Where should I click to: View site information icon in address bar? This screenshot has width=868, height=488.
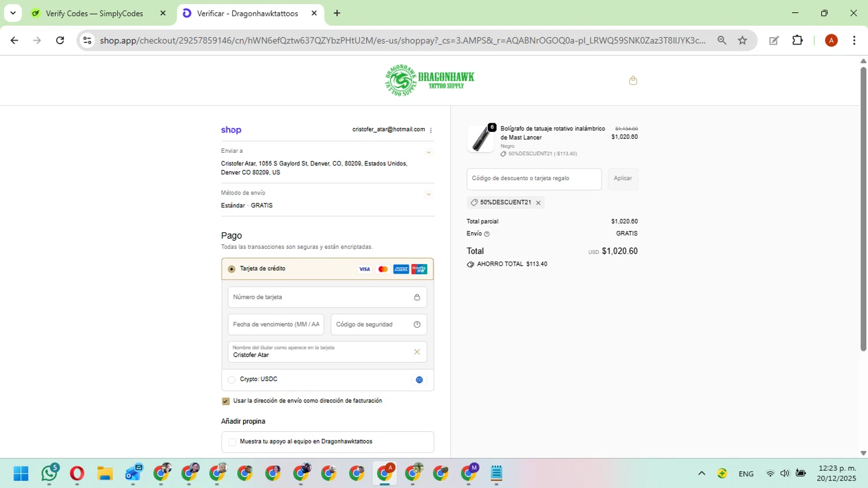(x=87, y=41)
